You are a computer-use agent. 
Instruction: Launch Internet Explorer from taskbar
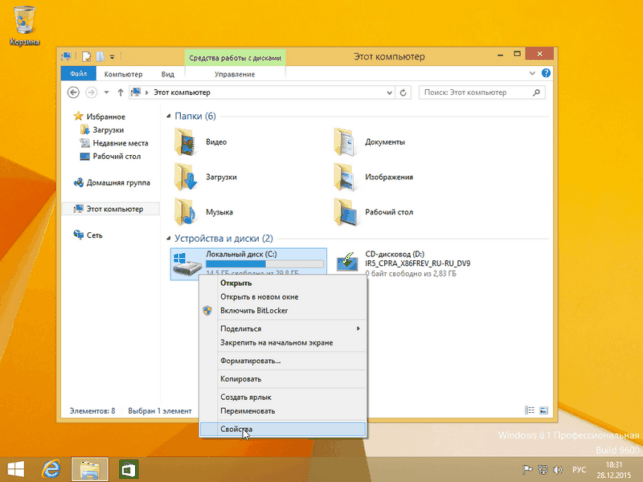[52, 469]
